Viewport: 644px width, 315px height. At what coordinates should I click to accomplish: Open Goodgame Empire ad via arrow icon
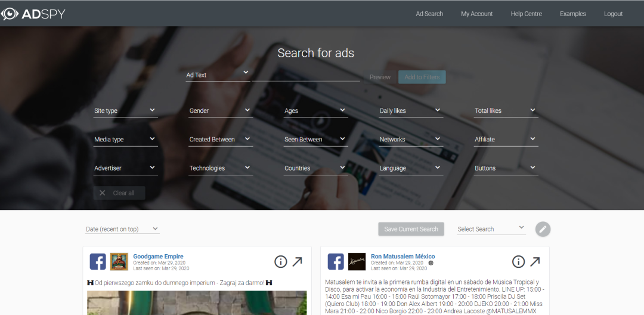click(297, 262)
